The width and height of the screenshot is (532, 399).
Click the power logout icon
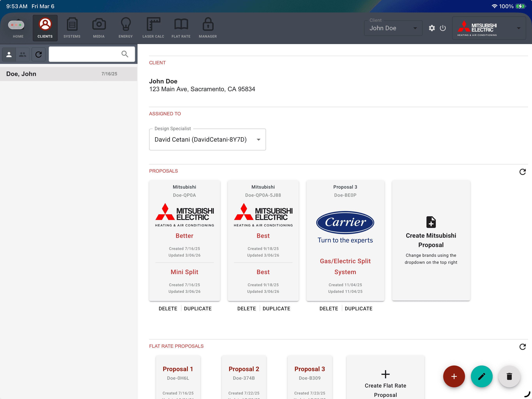tap(443, 28)
